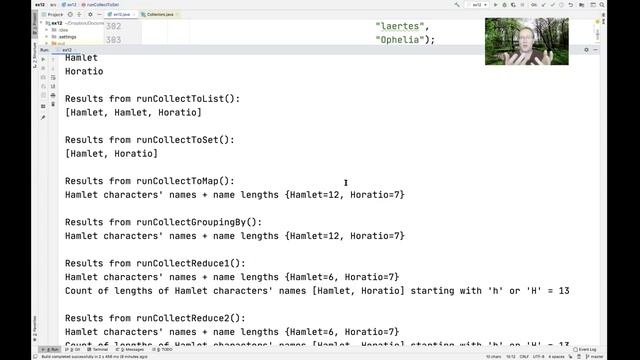Select the .settings folder in project tree

pyautogui.click(x=64, y=37)
